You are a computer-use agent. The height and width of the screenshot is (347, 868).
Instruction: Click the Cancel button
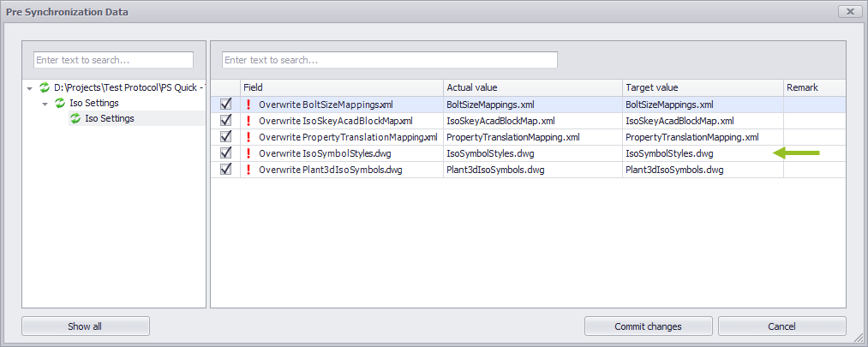point(781,326)
